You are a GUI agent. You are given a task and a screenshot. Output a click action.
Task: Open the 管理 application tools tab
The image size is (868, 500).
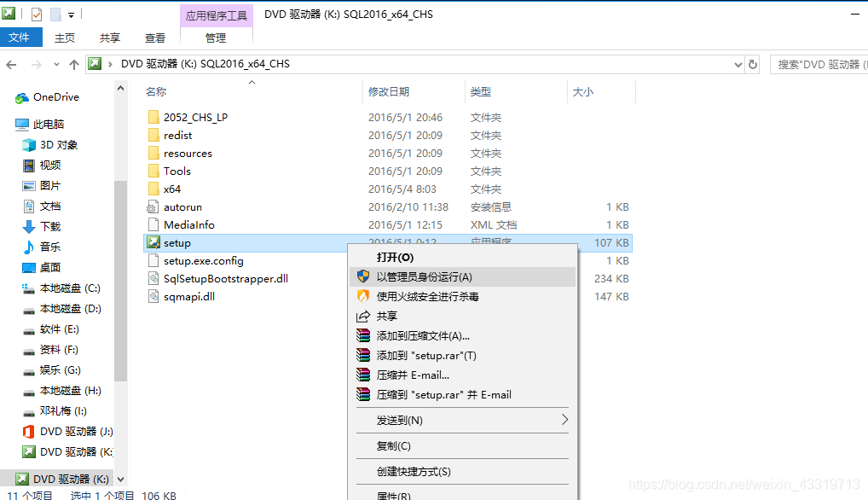click(x=216, y=38)
